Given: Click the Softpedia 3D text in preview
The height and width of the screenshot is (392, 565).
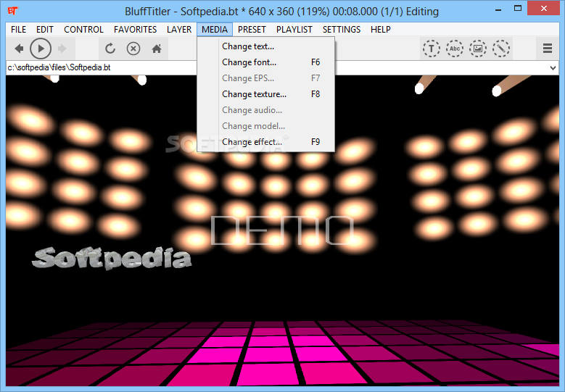Looking at the screenshot, I should pyautogui.click(x=112, y=258).
